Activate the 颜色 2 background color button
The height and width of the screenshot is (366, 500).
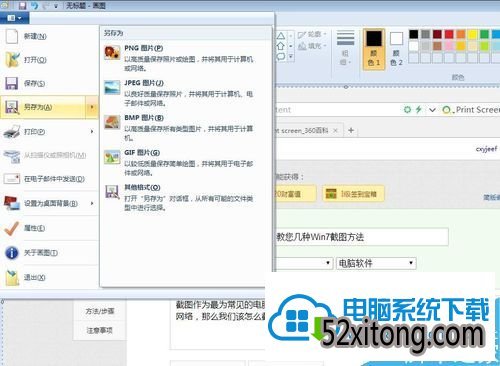[396, 49]
